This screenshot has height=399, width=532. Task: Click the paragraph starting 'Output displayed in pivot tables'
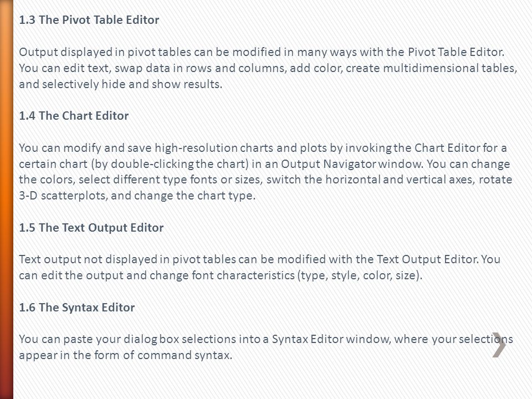click(268, 68)
